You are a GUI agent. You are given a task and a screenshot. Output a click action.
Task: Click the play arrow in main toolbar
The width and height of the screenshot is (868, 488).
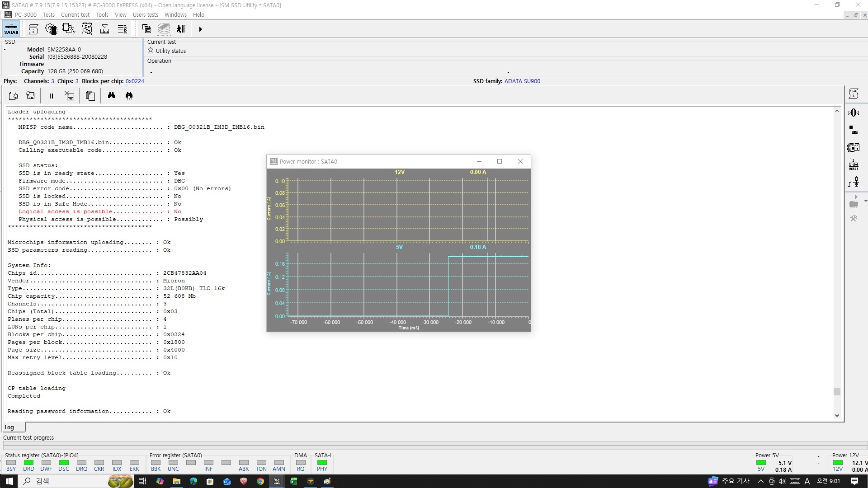click(x=200, y=29)
